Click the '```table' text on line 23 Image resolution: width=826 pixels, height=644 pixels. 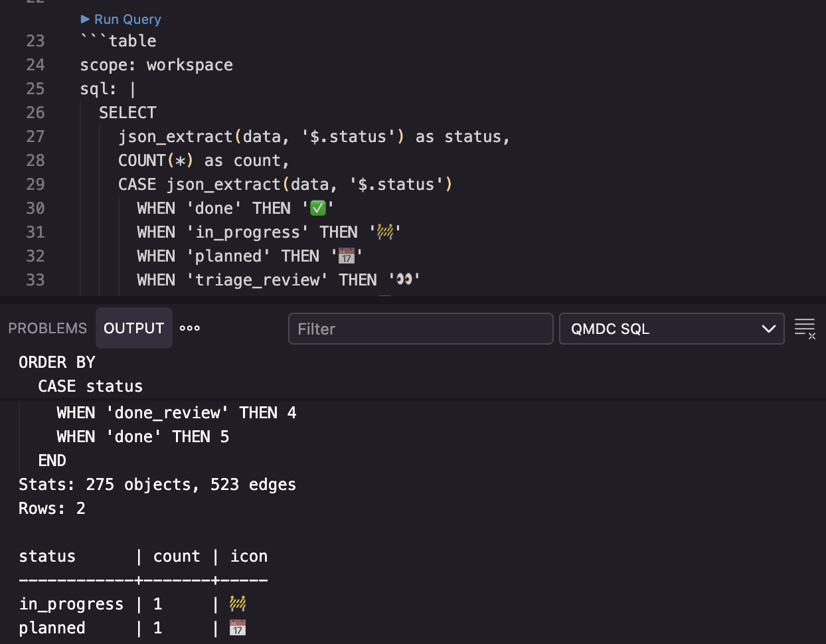[118, 41]
